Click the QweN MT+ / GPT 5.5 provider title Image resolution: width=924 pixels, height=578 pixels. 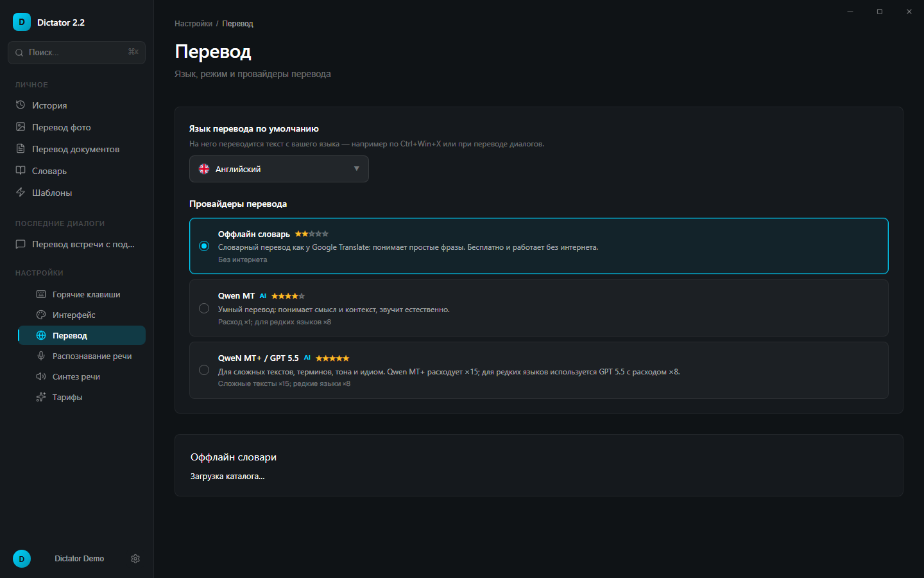[259, 358]
